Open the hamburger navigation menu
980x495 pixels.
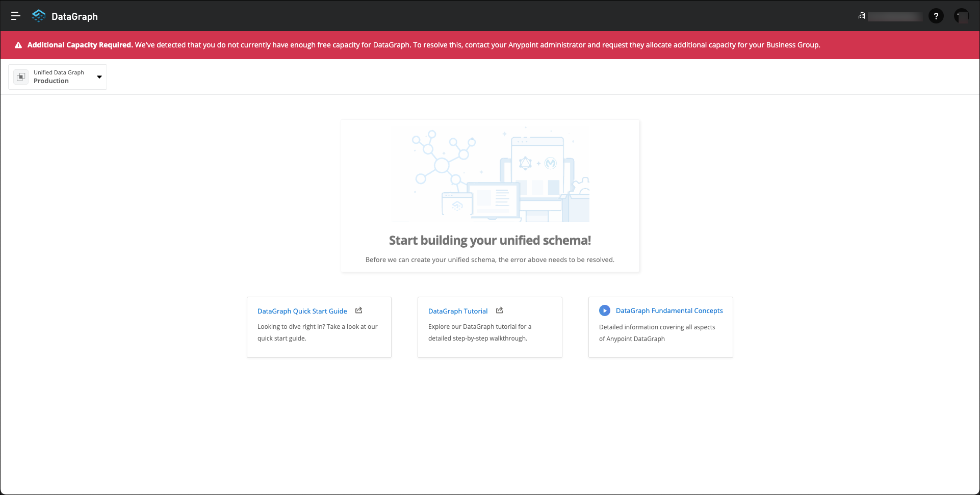click(x=16, y=16)
